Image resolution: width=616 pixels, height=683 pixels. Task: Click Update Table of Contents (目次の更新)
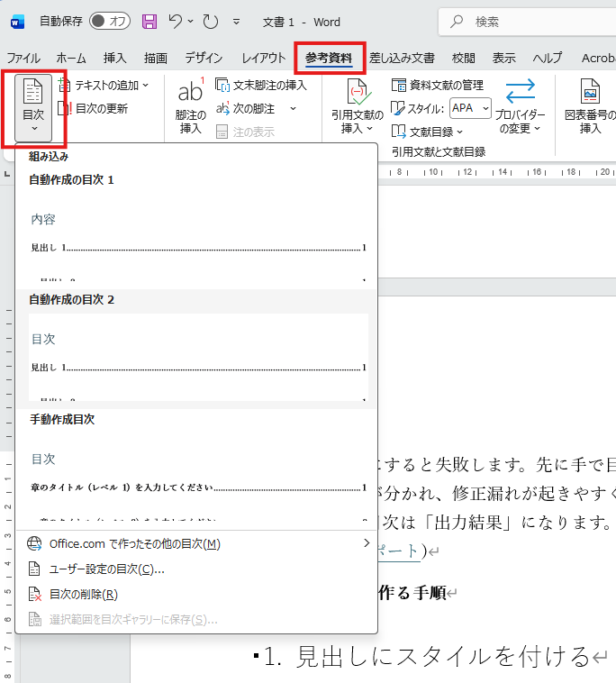94,108
